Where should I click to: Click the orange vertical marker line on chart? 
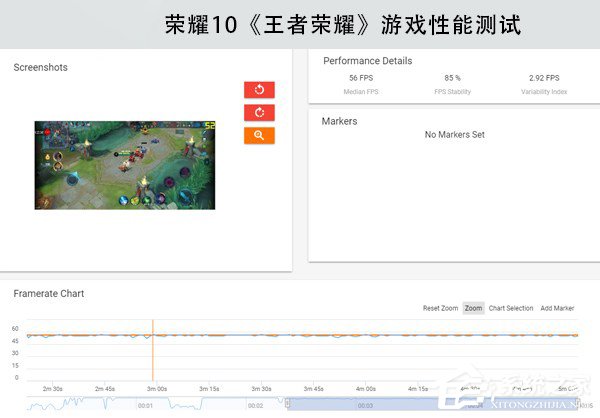[x=153, y=350]
